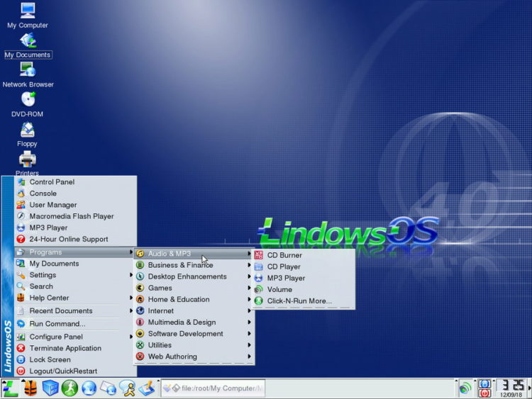
Task: Open CD Burner from Audio submenu
Action: 284,255
